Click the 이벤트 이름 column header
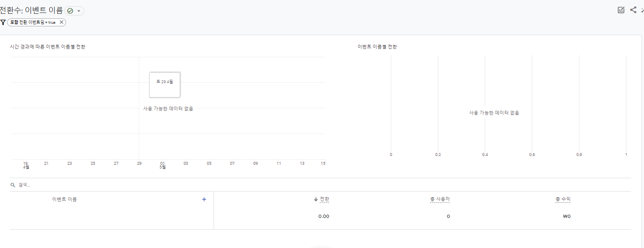644x248 pixels. [x=64, y=199]
